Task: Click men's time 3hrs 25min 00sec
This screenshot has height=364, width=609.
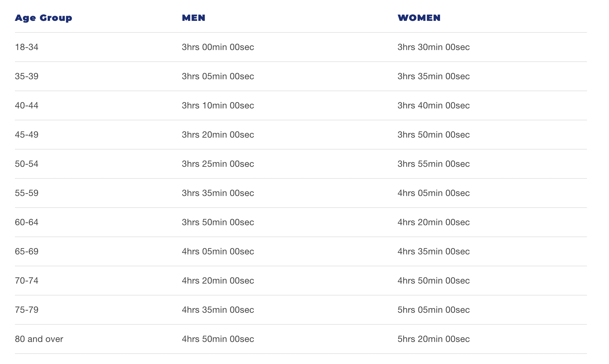Action: 218,164
